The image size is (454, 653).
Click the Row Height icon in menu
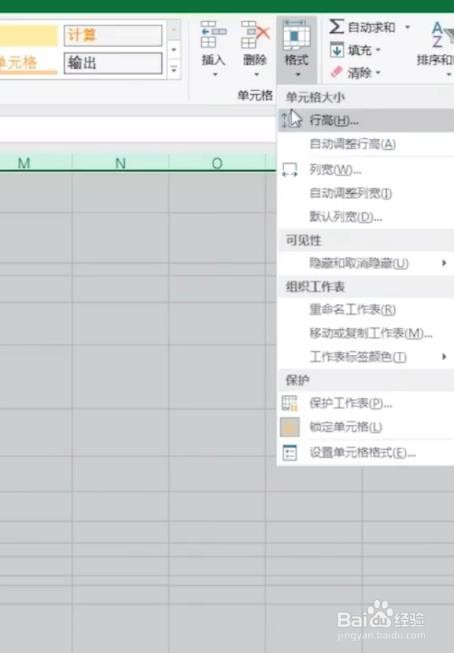[290, 120]
